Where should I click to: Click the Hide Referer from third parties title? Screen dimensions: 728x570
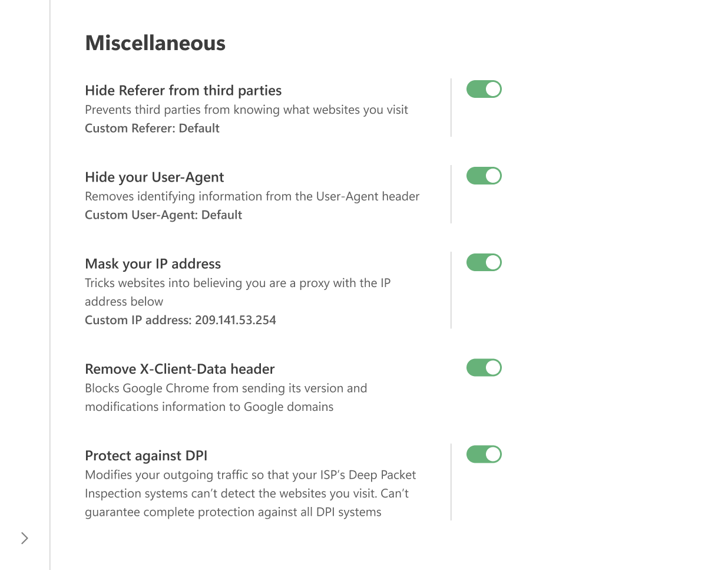(183, 91)
